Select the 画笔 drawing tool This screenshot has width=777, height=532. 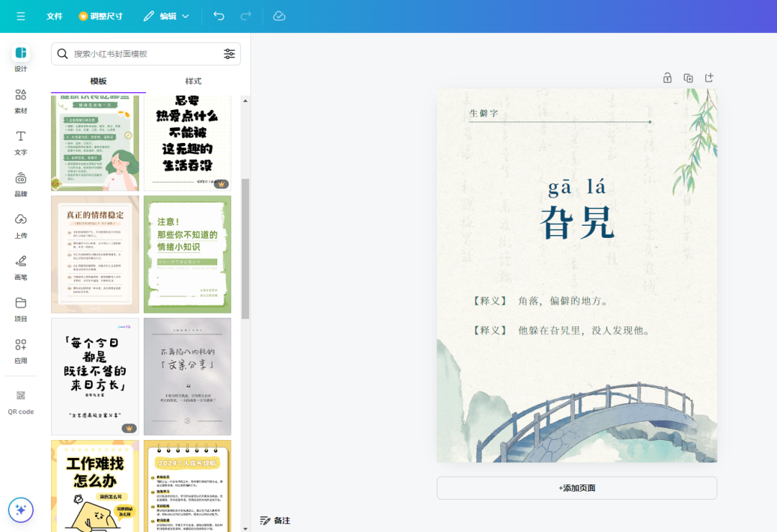[20, 266]
